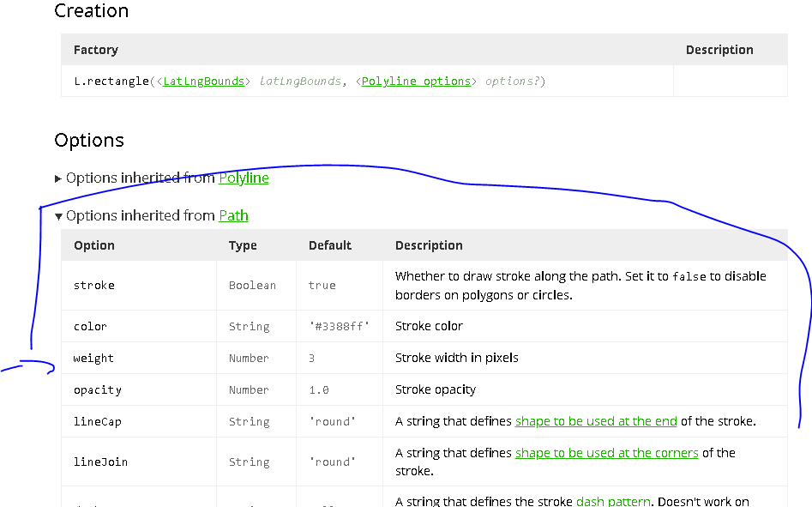The height and width of the screenshot is (507, 812).
Task: Click the color option name
Action: pyautogui.click(x=89, y=326)
